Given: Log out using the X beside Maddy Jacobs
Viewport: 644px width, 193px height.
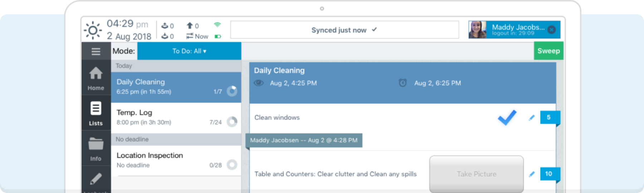Looking at the screenshot, I should [x=552, y=30].
